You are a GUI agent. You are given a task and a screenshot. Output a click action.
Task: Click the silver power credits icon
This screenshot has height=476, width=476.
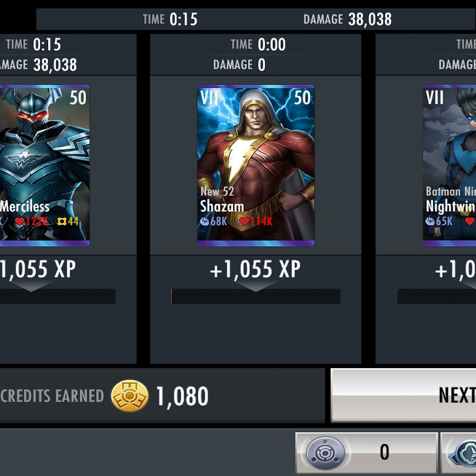[x=325, y=453]
